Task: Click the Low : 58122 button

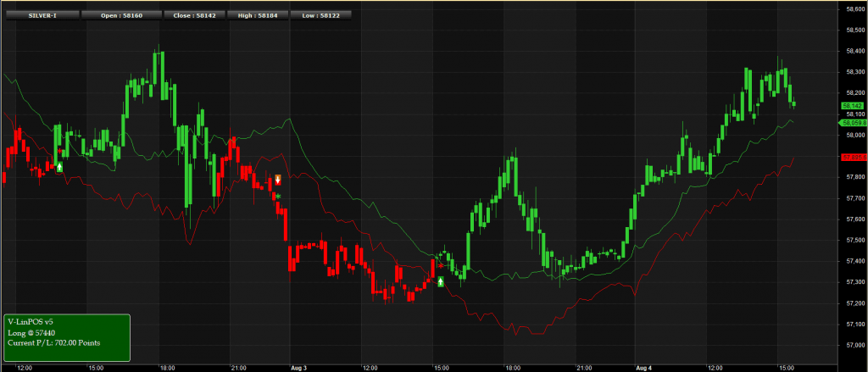Action: tap(320, 15)
